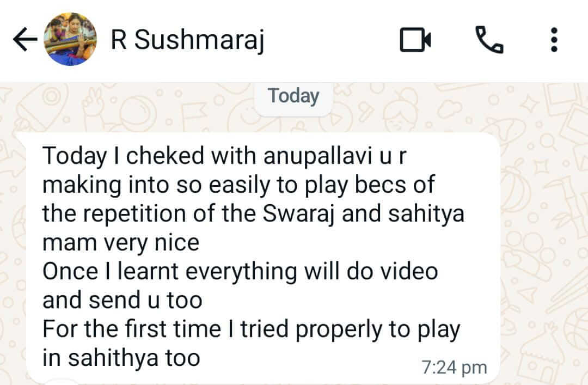Tap the Today date chip
This screenshot has width=588, height=385.
[x=293, y=96]
